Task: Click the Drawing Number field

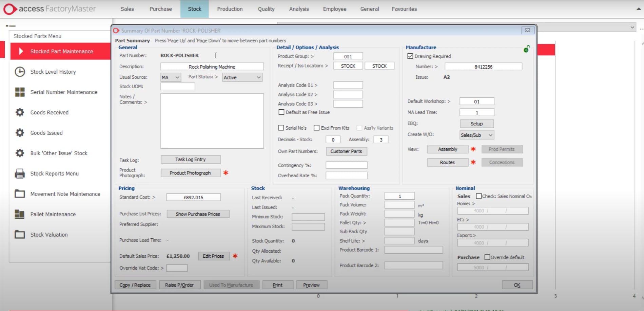Action: (483, 67)
